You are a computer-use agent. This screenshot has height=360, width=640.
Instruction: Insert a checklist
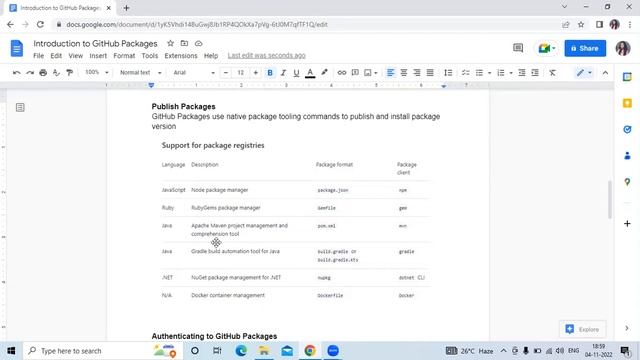pyautogui.click(x=465, y=73)
